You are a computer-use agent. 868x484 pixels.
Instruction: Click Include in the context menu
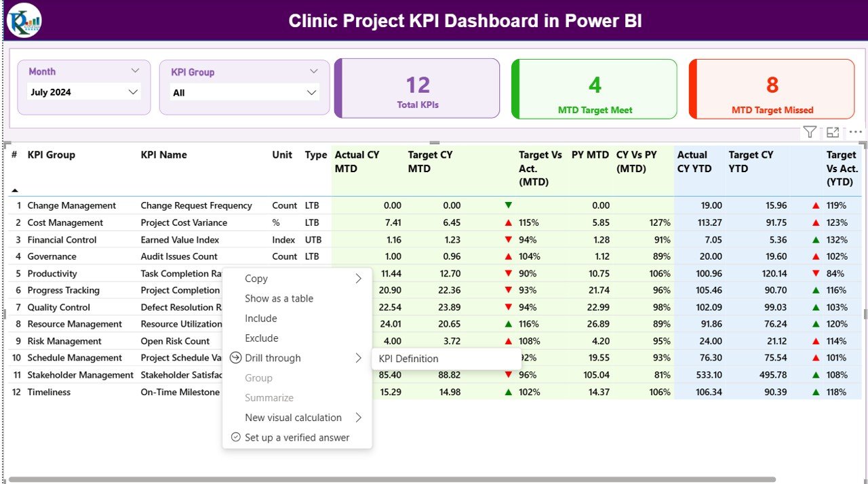261,319
